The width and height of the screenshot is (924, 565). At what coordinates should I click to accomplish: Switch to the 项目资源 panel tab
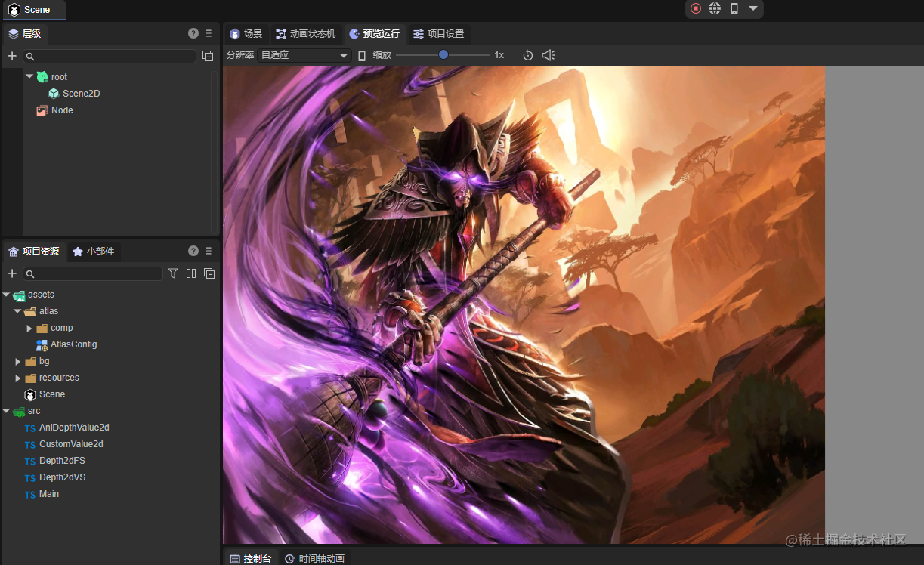[x=34, y=252]
